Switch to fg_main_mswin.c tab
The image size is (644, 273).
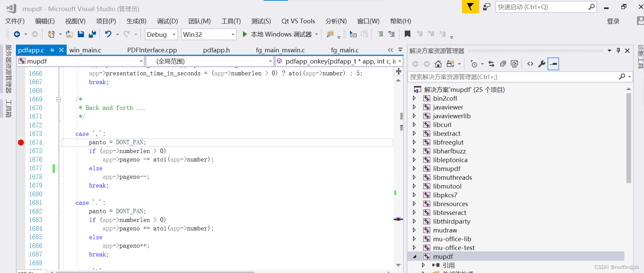click(280, 50)
